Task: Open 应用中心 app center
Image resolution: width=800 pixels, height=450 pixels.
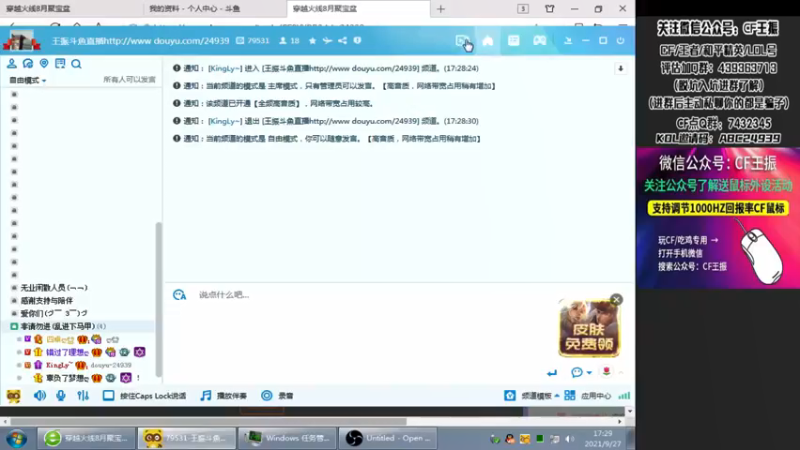Action: [588, 396]
